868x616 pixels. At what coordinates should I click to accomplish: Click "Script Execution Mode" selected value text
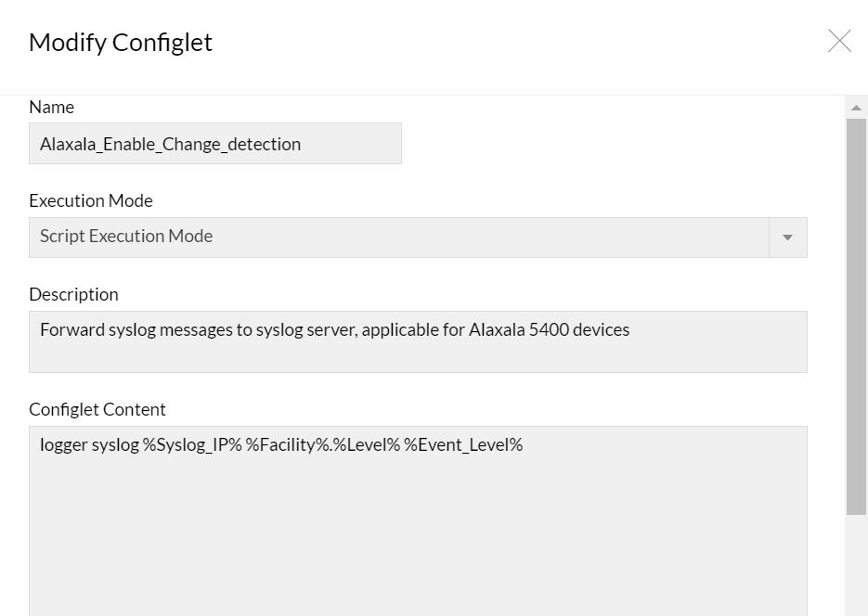pos(126,237)
